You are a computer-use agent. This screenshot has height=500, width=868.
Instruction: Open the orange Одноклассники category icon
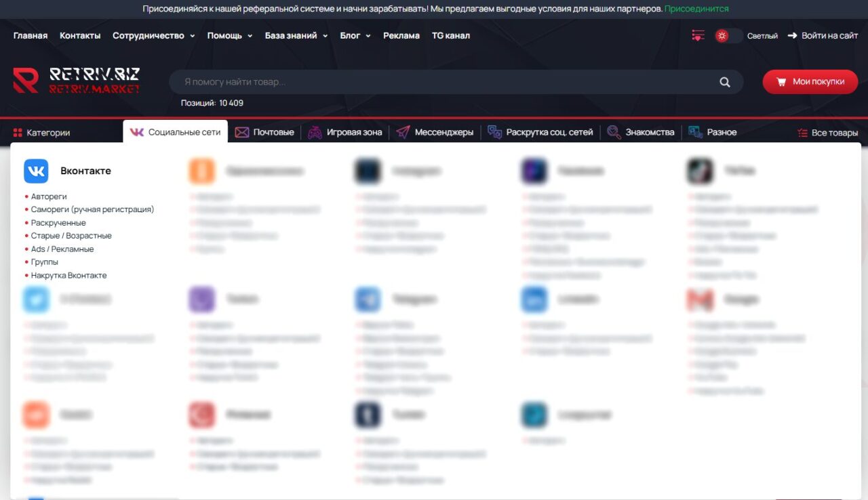click(x=202, y=171)
